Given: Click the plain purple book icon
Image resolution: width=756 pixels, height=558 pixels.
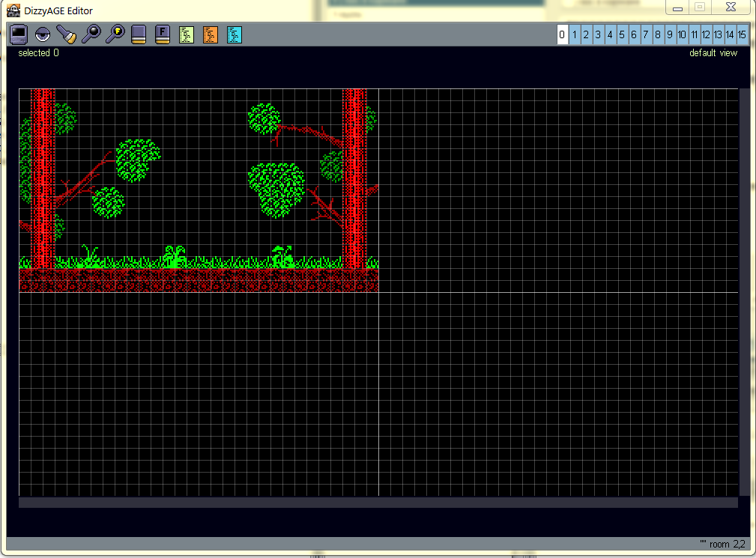Looking at the screenshot, I should coord(139,34).
